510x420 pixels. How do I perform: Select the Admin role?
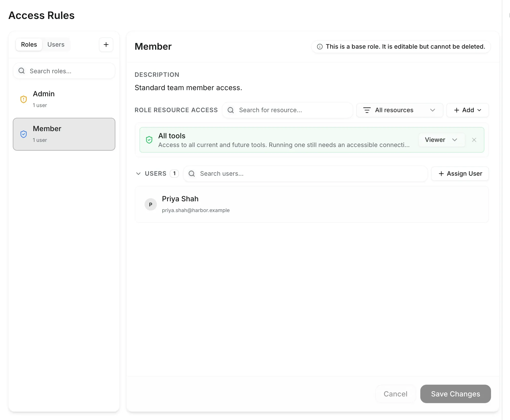tap(64, 99)
